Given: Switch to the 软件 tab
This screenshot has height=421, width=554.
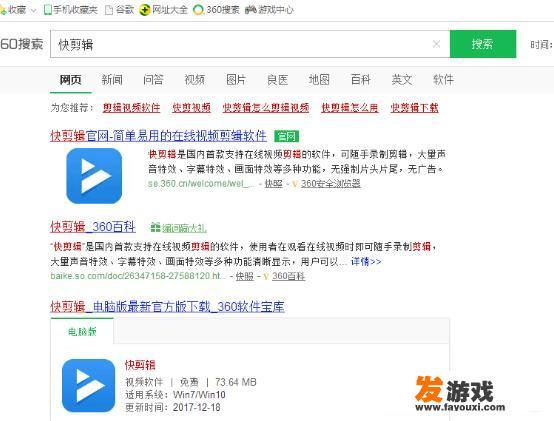Looking at the screenshot, I should [443, 79].
